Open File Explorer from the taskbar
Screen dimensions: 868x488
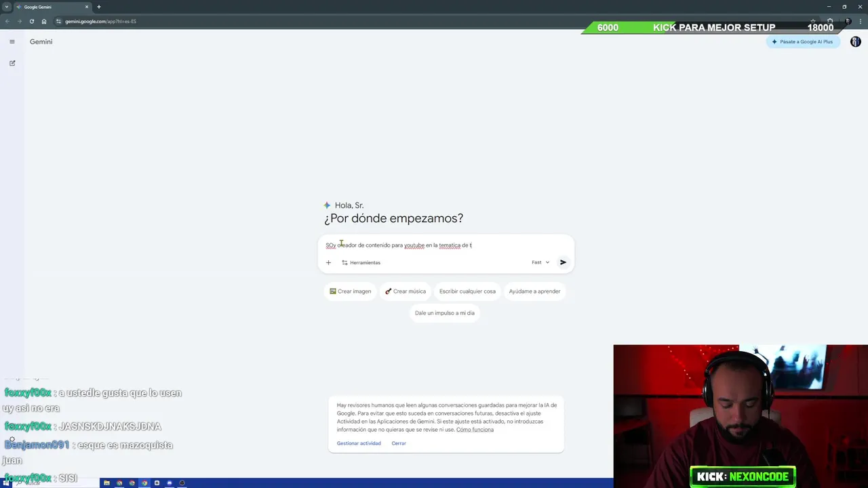[x=106, y=483]
